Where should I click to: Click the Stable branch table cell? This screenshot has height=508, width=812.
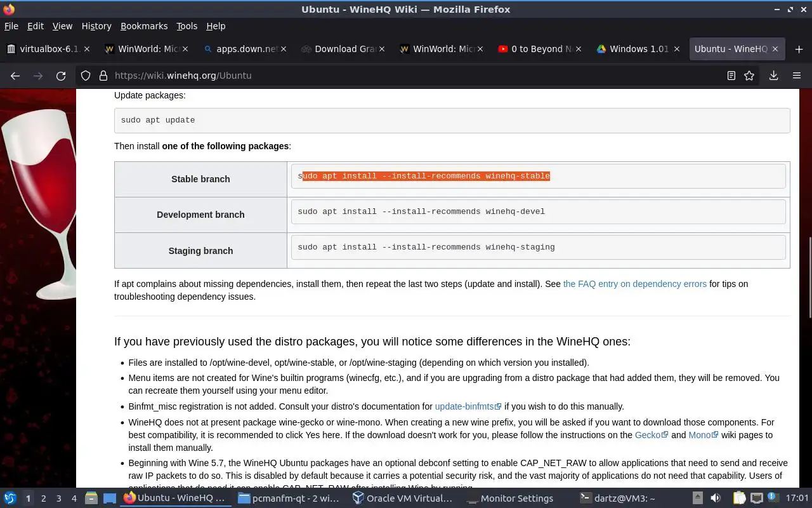point(200,179)
